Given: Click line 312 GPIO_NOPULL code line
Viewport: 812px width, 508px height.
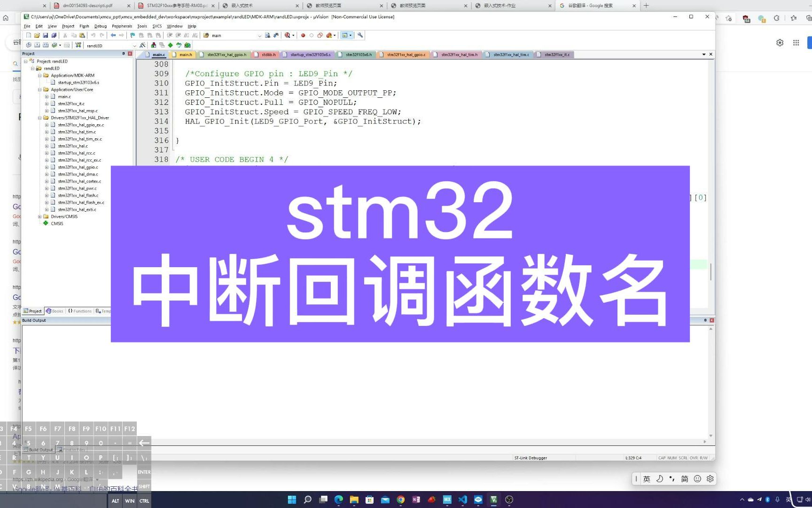Looking at the screenshot, I should (x=271, y=102).
